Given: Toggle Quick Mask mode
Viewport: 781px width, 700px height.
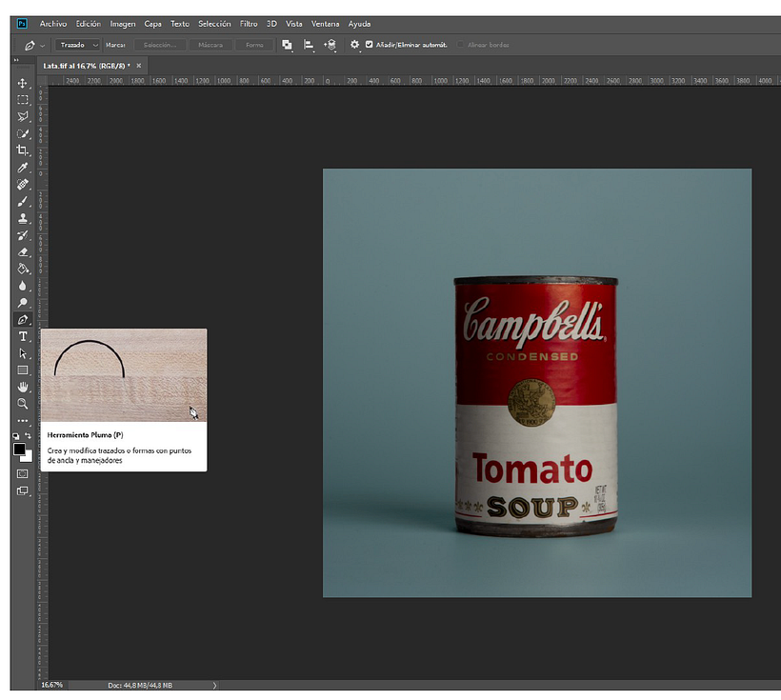Looking at the screenshot, I should click(23, 473).
